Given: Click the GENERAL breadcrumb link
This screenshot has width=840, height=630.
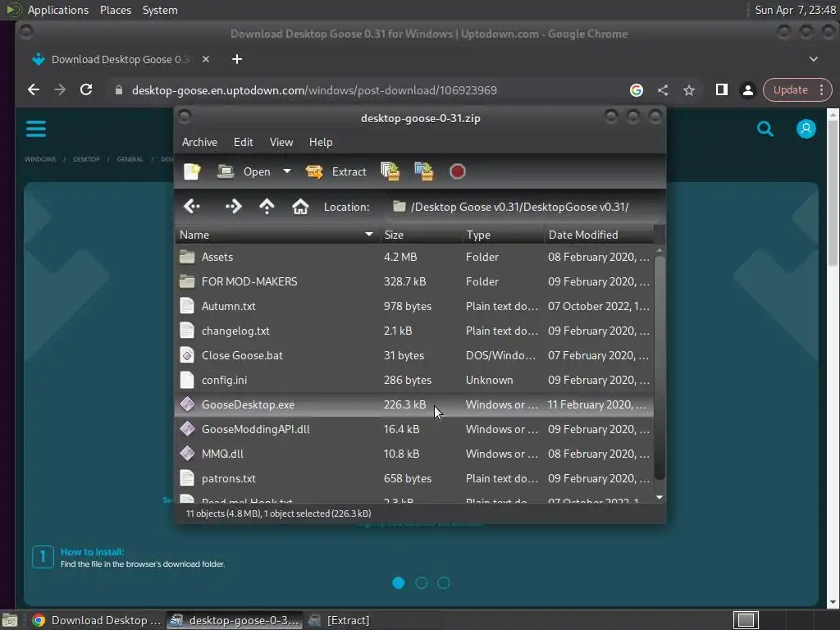Looking at the screenshot, I should (130, 159).
